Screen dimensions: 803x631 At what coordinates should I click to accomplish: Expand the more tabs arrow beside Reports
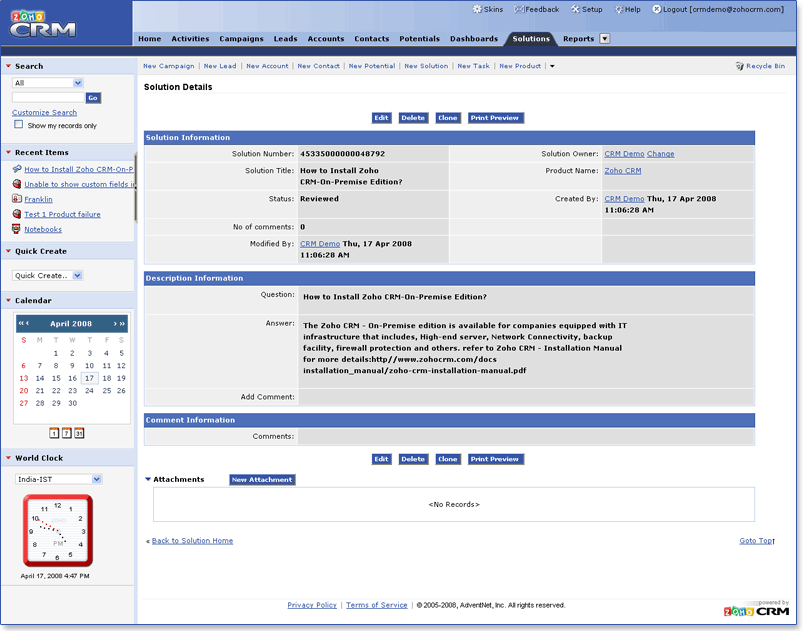605,39
